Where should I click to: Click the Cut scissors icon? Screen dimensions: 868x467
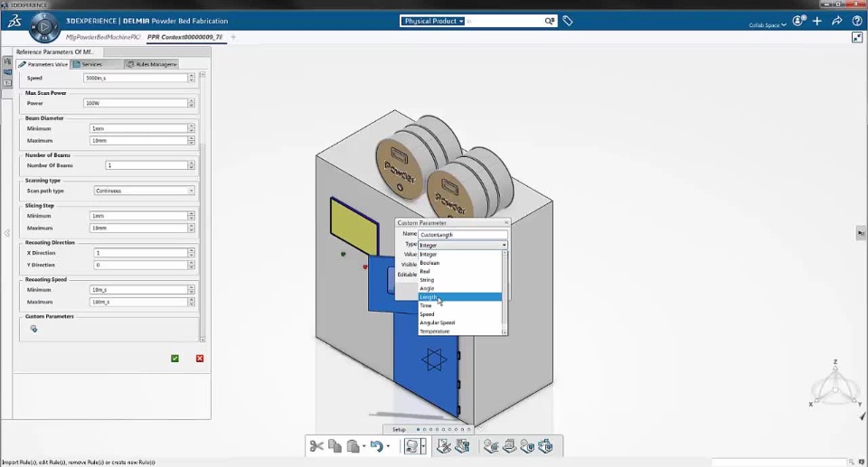click(316, 446)
